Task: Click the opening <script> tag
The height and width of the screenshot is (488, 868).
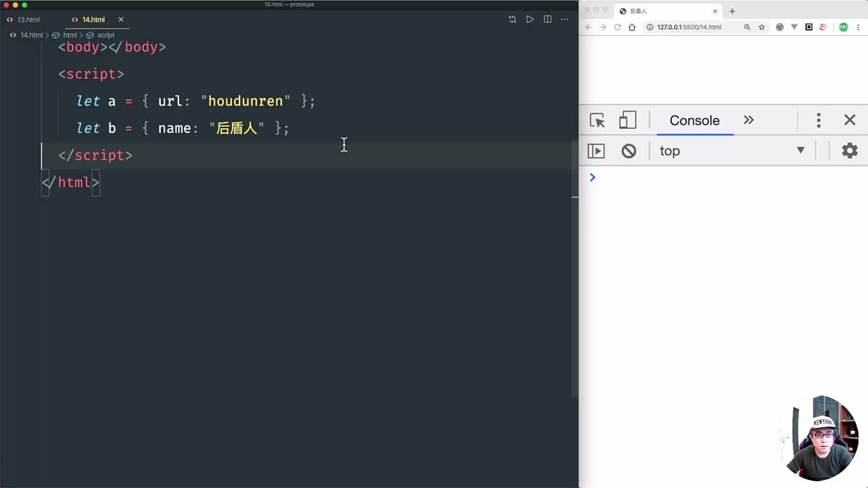Action: (91, 74)
